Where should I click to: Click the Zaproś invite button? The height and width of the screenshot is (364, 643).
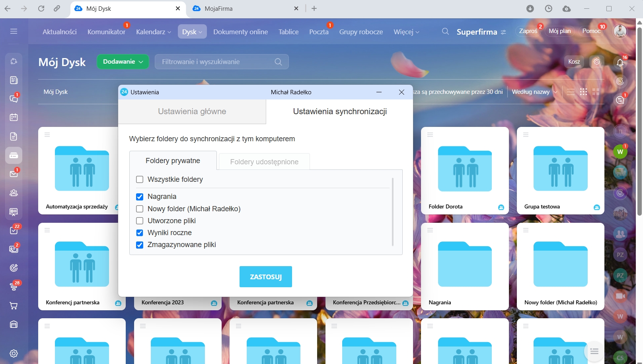pos(528,31)
